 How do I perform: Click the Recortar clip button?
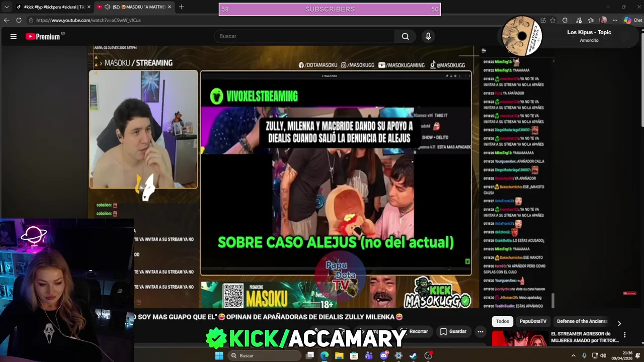(414, 331)
